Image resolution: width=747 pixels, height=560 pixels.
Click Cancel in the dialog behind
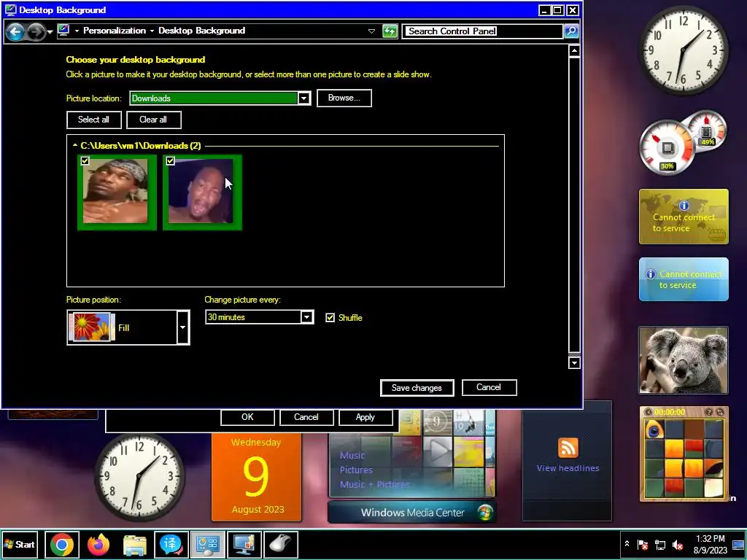coord(306,417)
